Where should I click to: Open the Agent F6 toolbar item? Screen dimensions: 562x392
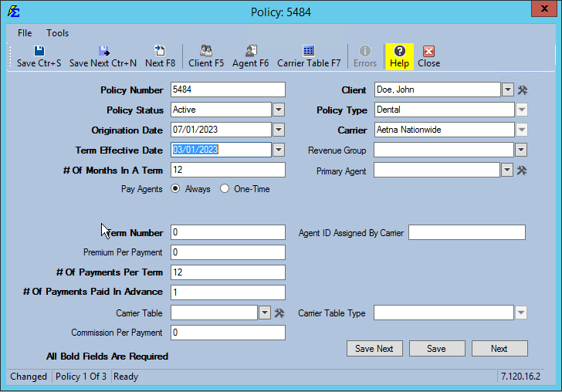251,56
